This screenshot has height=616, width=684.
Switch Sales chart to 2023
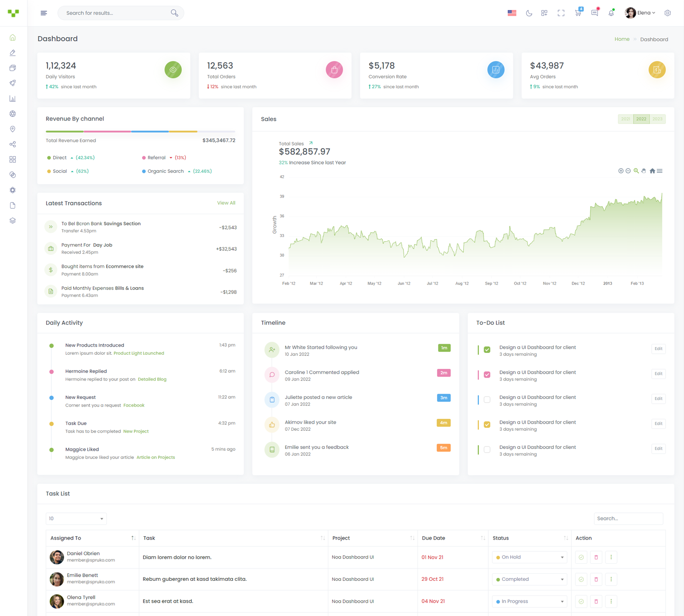click(657, 119)
